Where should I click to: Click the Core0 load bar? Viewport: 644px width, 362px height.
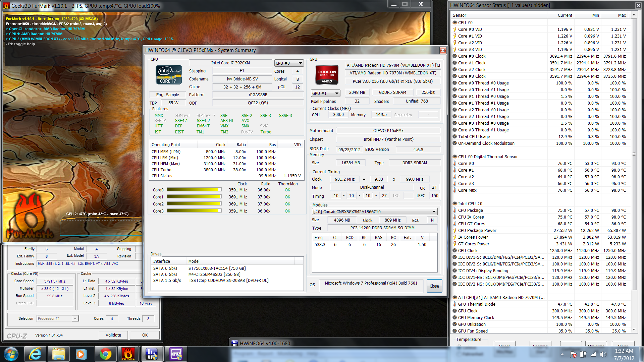pos(194,190)
